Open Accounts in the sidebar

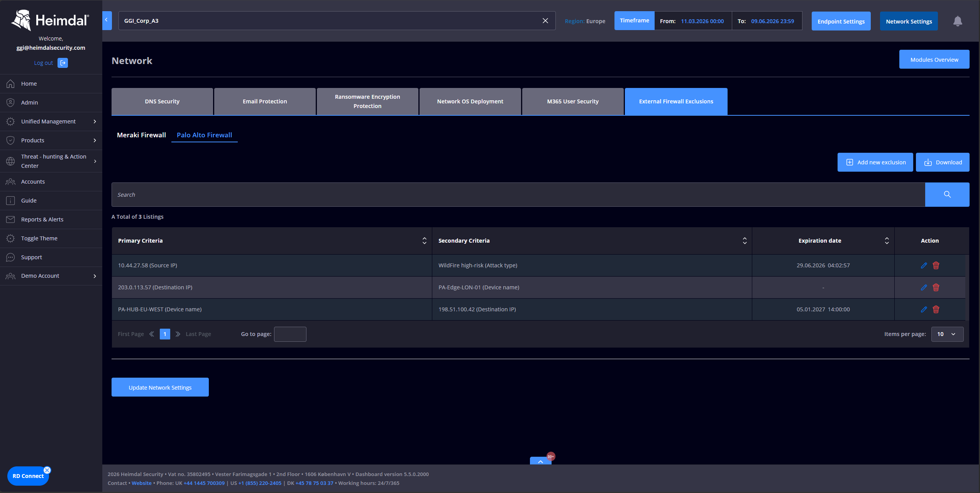pyautogui.click(x=51, y=182)
